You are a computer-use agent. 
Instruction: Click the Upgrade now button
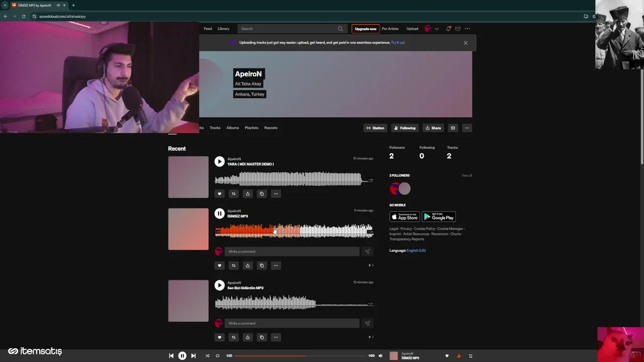365,29
